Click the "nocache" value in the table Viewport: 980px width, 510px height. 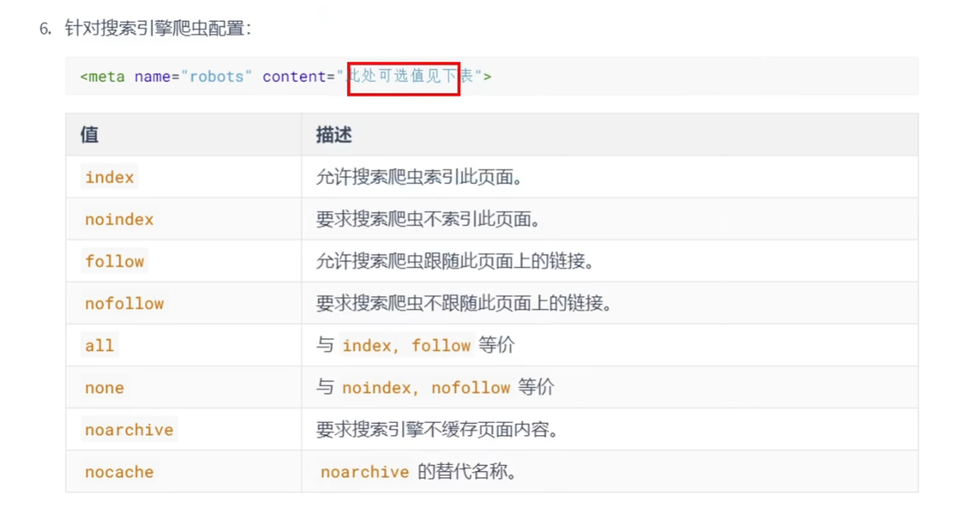119,472
